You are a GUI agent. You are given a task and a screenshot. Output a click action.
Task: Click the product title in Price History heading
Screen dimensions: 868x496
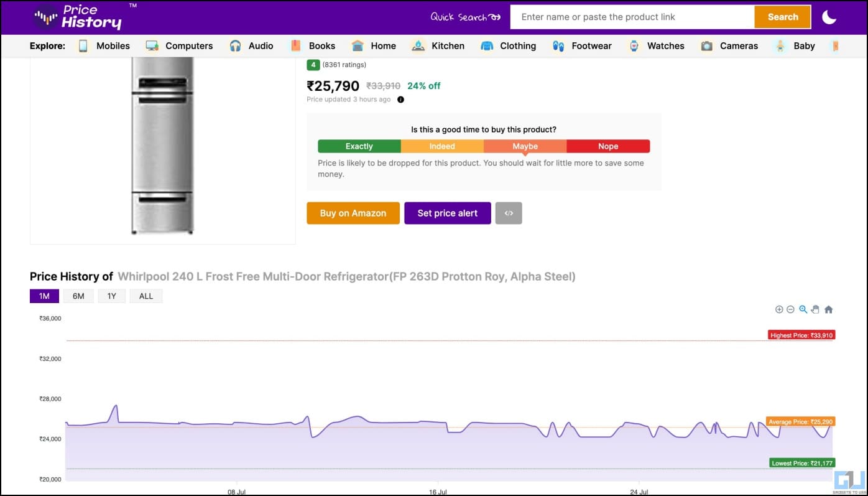[346, 276]
